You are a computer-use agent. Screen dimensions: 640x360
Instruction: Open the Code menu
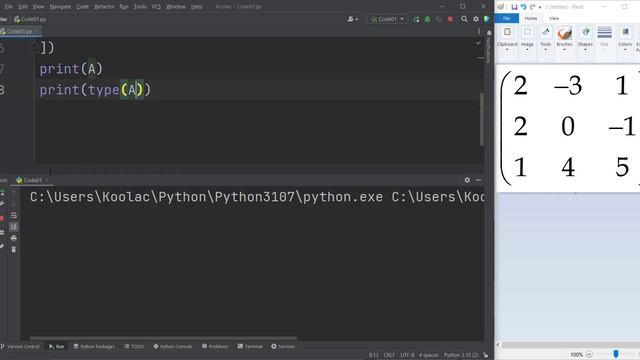coord(82,7)
